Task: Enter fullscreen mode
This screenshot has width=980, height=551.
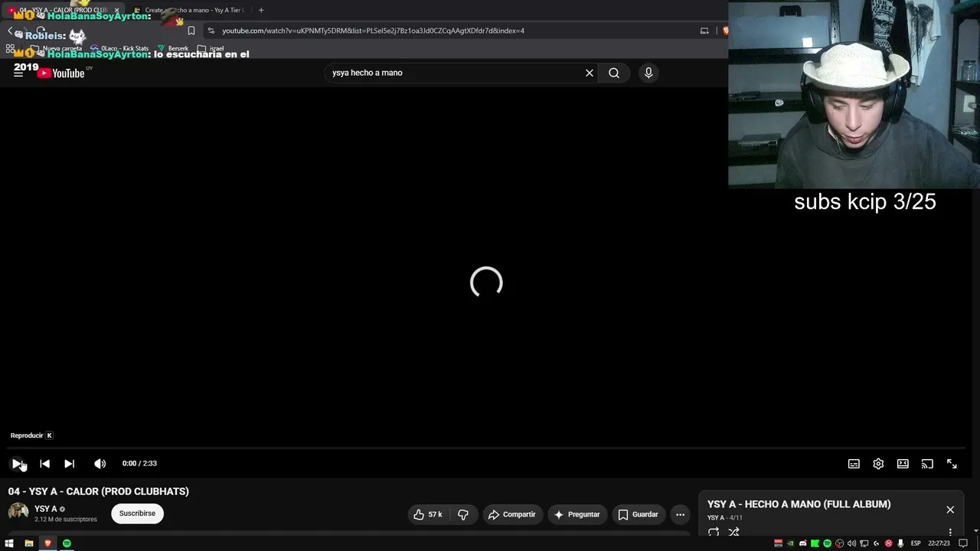Action: [x=952, y=464]
